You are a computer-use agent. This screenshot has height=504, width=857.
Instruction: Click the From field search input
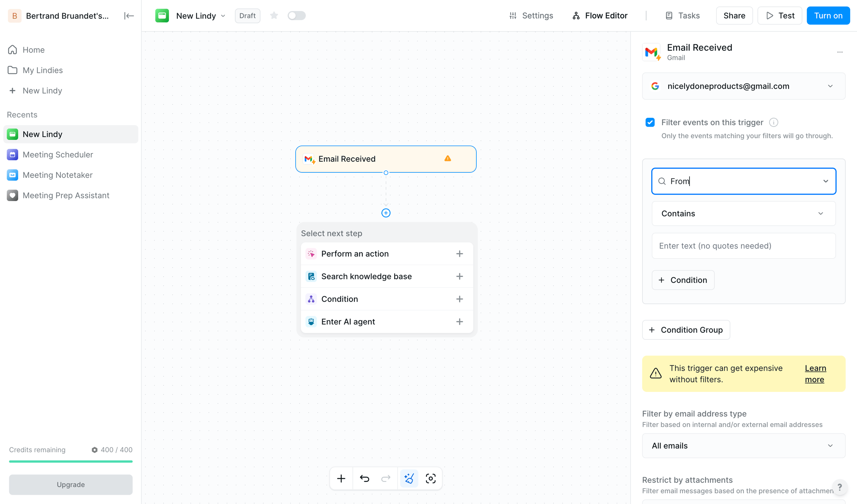[743, 181]
